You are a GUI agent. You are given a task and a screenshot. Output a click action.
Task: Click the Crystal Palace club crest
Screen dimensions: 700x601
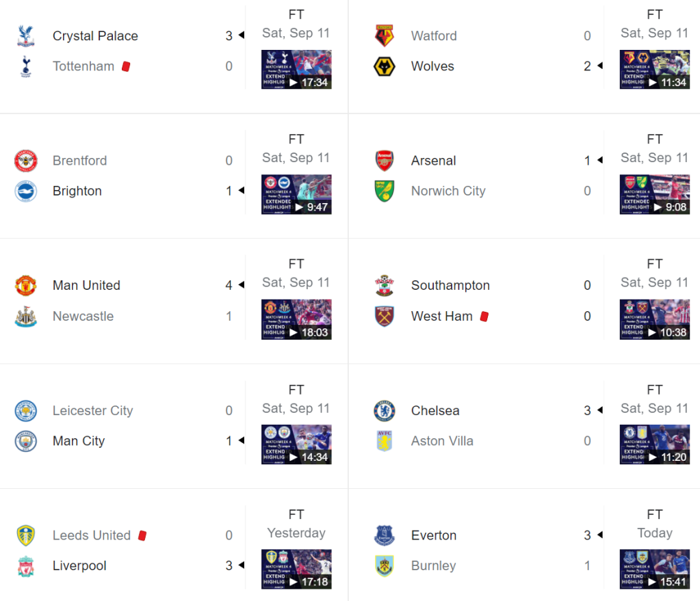[x=26, y=36]
